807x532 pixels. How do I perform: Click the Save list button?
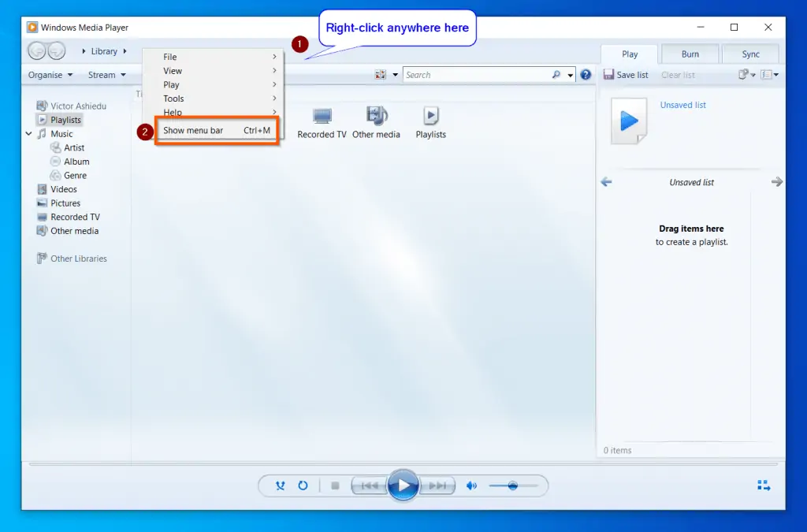coord(627,74)
